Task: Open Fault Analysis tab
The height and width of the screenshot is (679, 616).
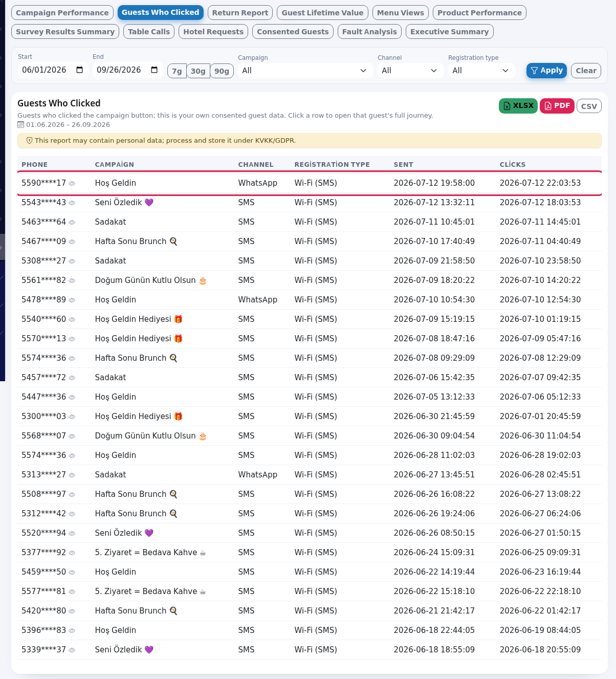Action: tap(369, 32)
